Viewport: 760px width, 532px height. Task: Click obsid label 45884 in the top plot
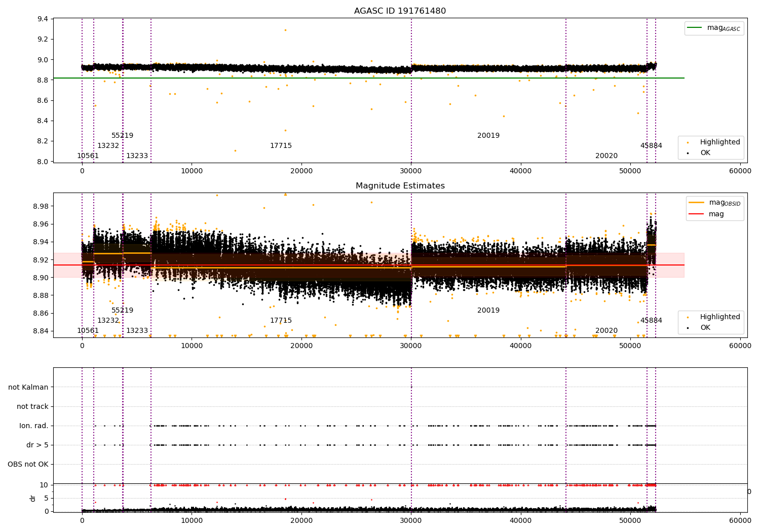pyautogui.click(x=651, y=145)
